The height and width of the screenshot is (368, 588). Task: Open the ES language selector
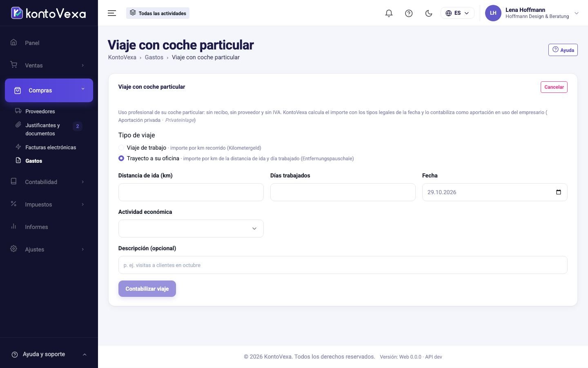pyautogui.click(x=457, y=13)
